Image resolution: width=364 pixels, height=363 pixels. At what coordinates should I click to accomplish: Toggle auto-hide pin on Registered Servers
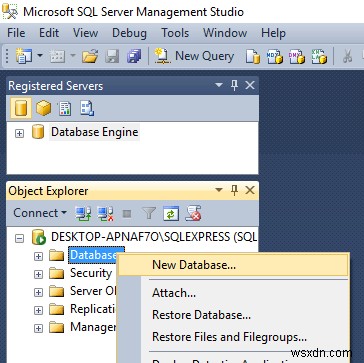pyautogui.click(x=235, y=85)
